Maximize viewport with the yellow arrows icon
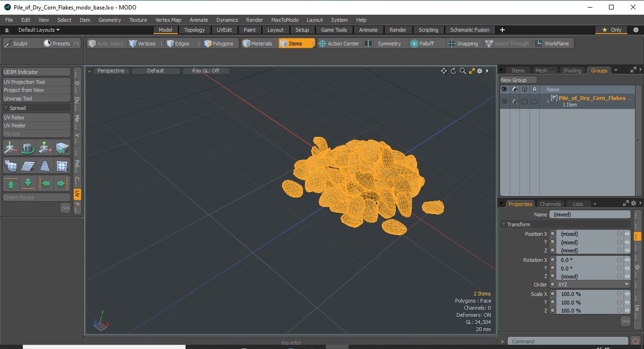The height and width of the screenshot is (349, 644). point(472,71)
